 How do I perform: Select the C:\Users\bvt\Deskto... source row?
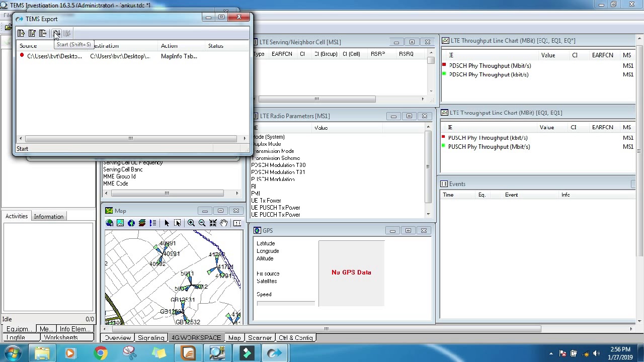click(54, 56)
